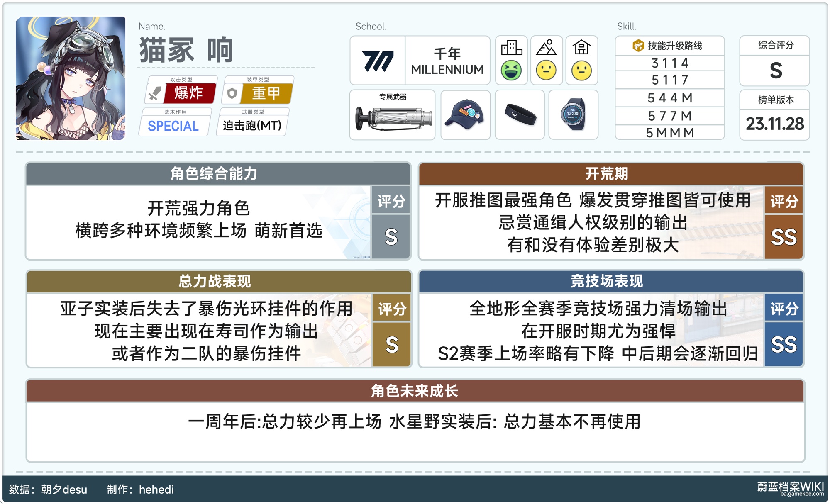
Task: Click the outdoor terrain mountain icon
Action: 546,48
